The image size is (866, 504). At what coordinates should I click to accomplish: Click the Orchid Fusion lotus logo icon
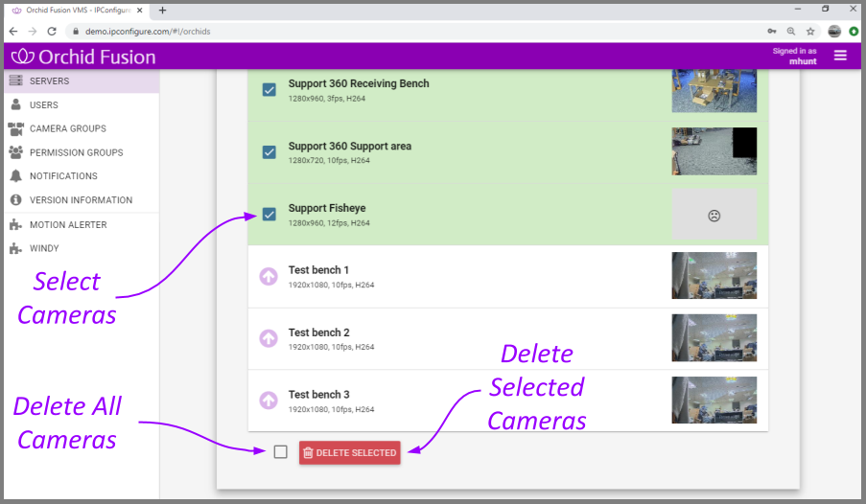click(23, 57)
